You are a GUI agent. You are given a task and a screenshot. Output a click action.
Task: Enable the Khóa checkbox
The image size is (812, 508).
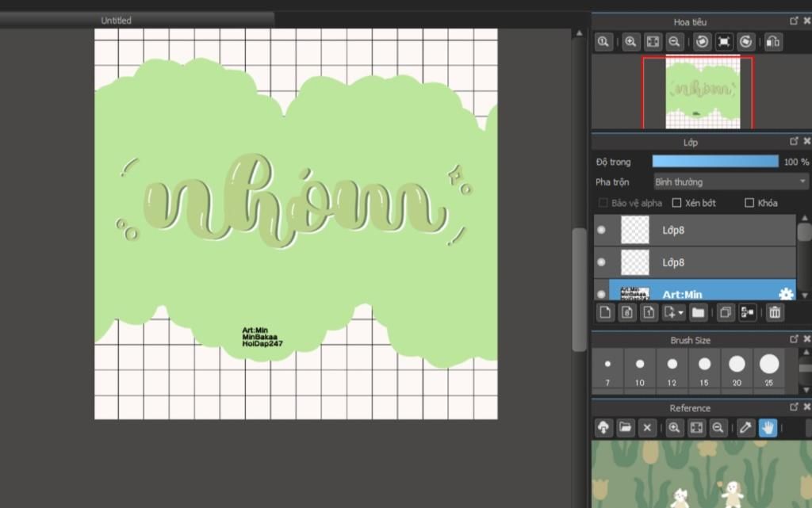click(749, 203)
